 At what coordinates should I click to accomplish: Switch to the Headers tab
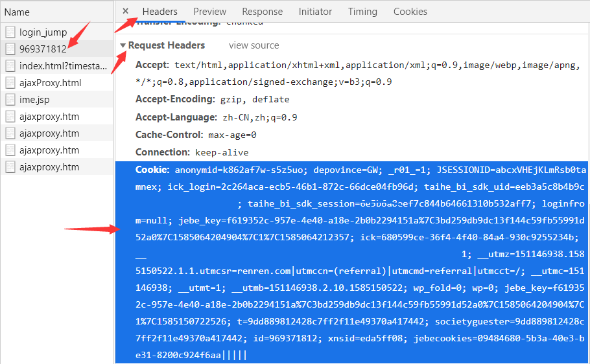coord(159,12)
